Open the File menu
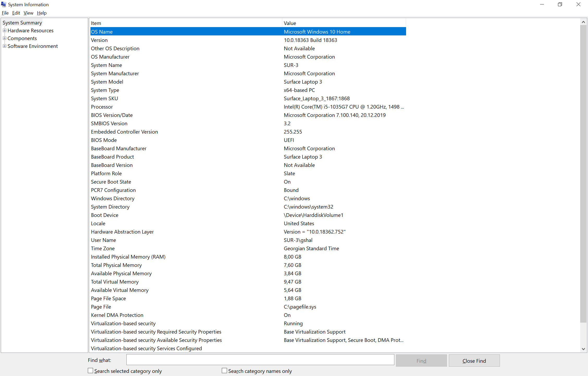 5,13
